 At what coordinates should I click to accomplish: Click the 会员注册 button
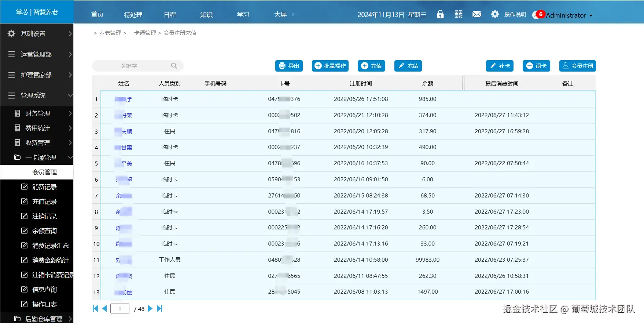click(x=578, y=66)
